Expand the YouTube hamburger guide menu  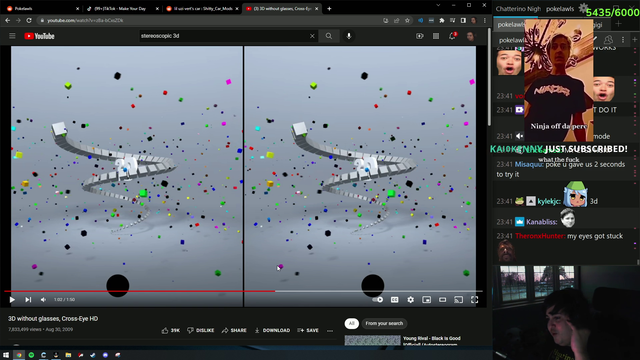12,36
